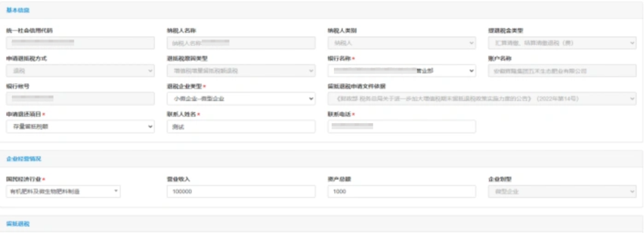Click the 联系电话 input field

click(x=402, y=127)
